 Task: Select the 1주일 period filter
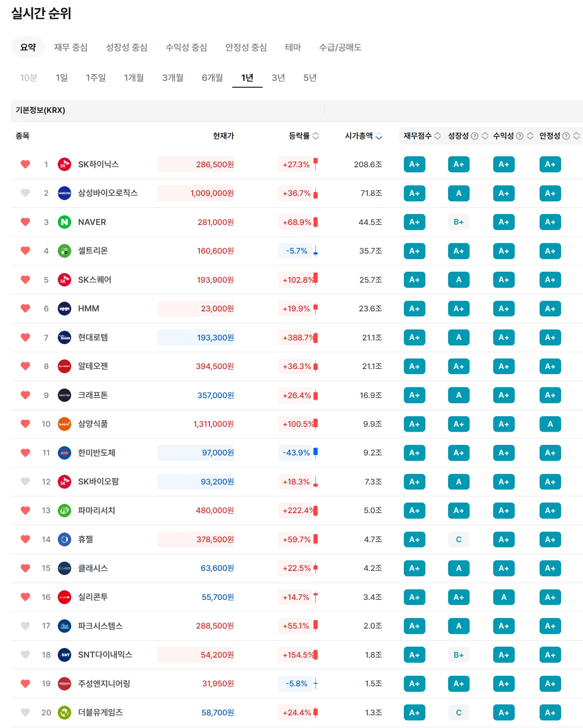coord(96,78)
